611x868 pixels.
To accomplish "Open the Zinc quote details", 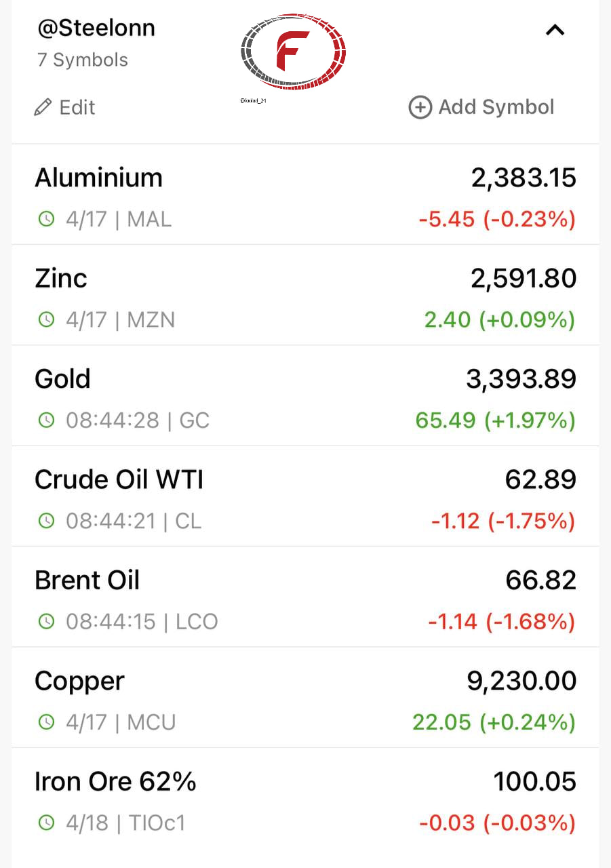I will 61,279.
